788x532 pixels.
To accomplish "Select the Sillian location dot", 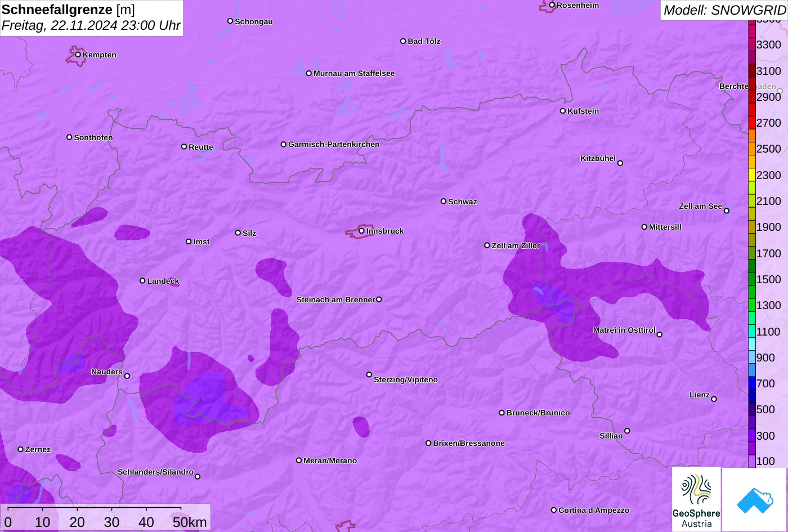I will tap(627, 431).
